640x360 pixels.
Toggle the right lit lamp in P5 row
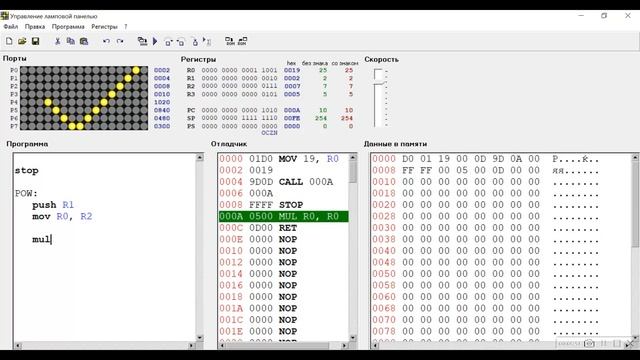tap(96, 110)
